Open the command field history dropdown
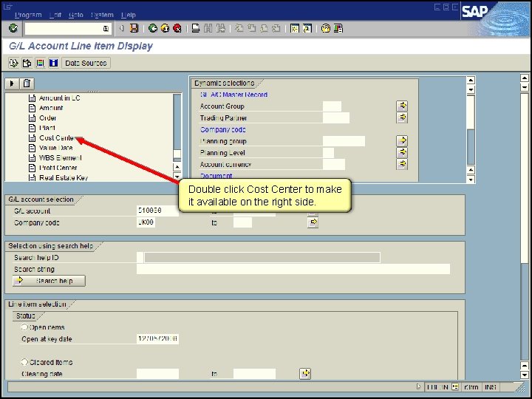Image resolution: width=532 pixels, height=399 pixels. coord(106,29)
